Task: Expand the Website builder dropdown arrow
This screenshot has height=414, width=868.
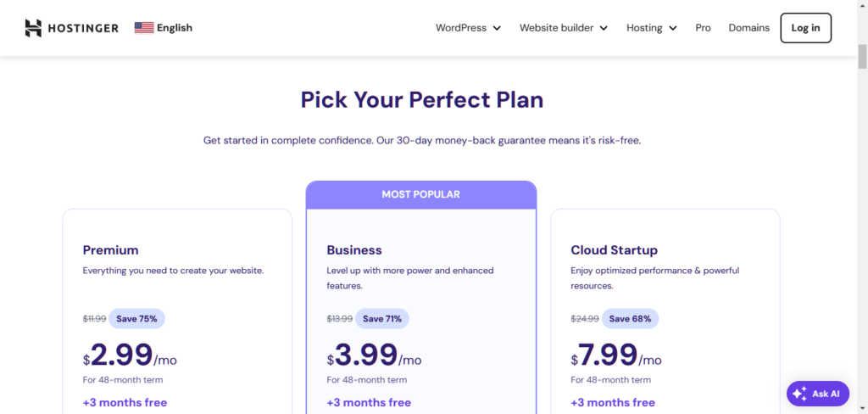Action: 604,28
